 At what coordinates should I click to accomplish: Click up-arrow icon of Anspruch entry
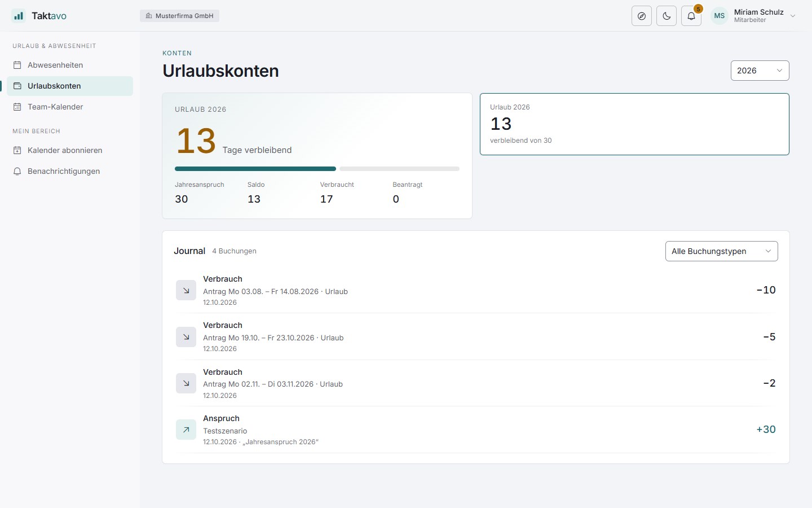click(x=186, y=430)
